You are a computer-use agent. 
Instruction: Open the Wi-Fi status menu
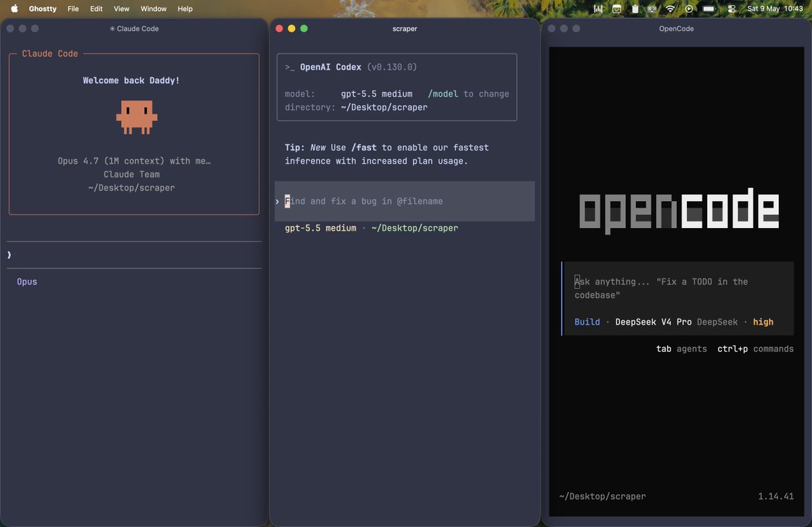pos(671,9)
